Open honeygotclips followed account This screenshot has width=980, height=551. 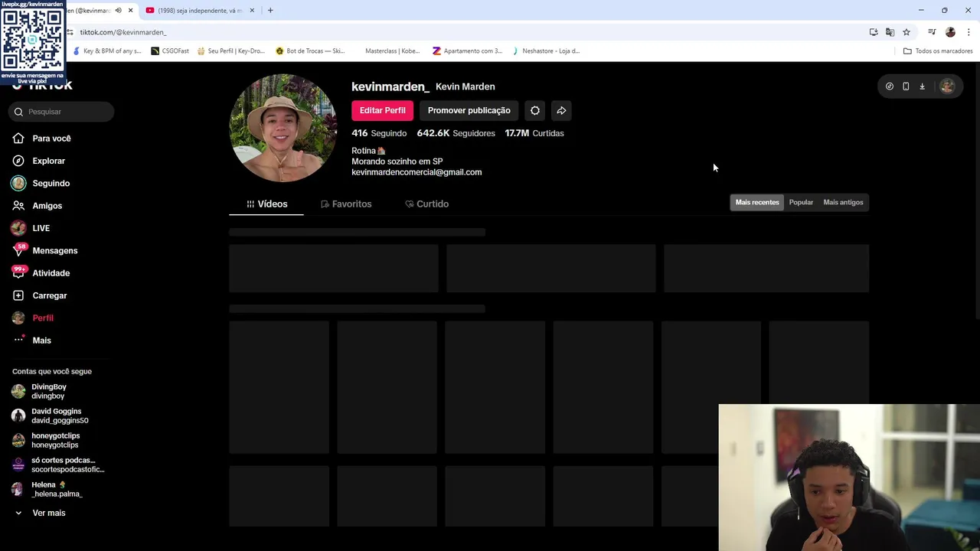click(46, 441)
